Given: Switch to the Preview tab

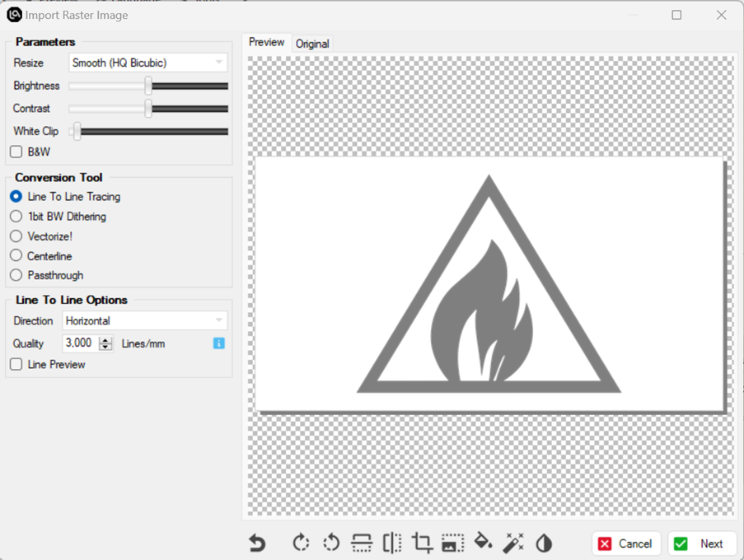Looking at the screenshot, I should pyautogui.click(x=266, y=40).
